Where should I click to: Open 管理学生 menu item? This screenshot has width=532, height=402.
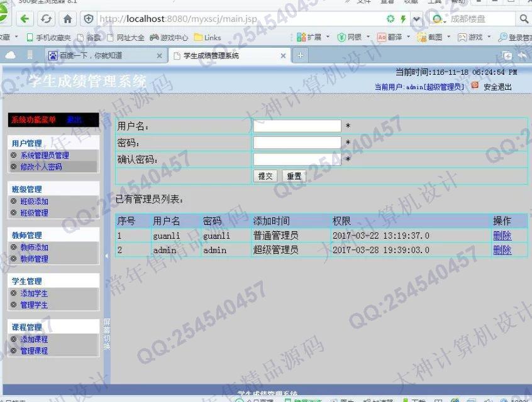34,305
